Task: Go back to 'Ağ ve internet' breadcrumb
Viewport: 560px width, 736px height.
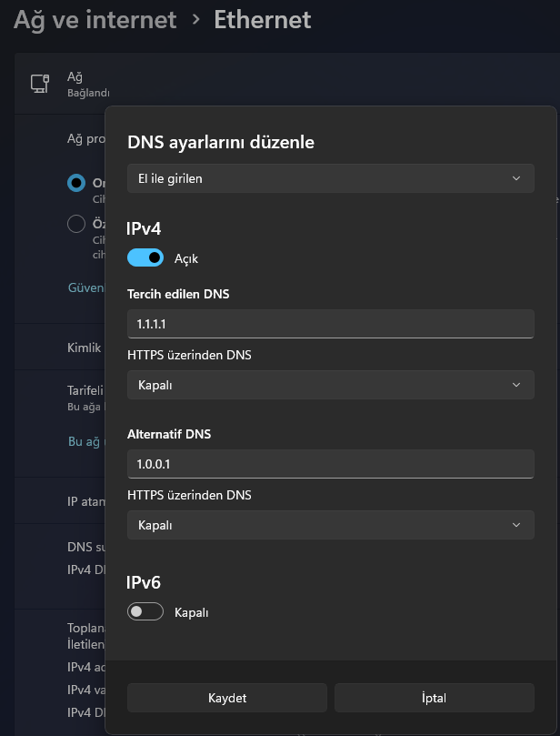Action: click(x=95, y=19)
